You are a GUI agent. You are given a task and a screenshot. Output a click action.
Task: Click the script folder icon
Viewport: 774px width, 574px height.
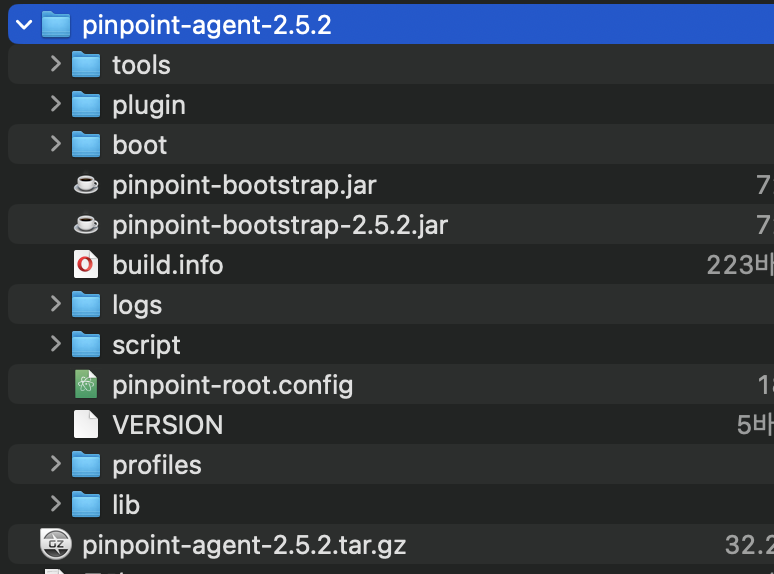tap(86, 344)
